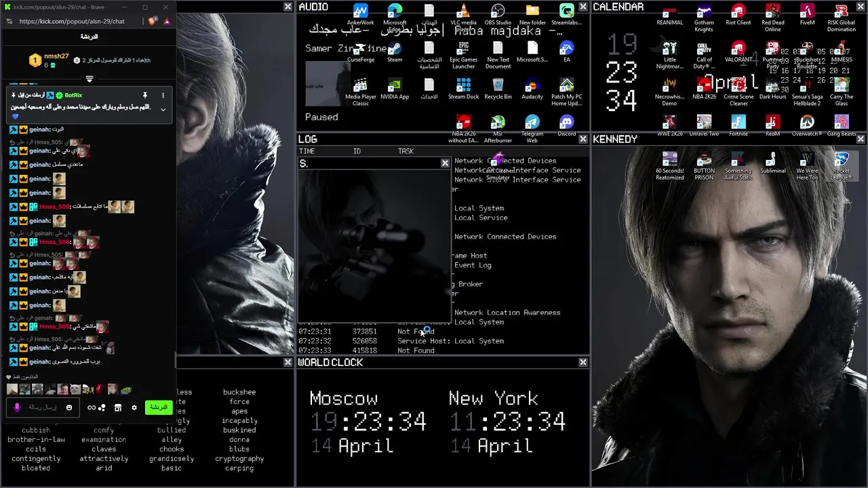The image size is (868, 488).
Task: Select the word cryptography in word list
Action: [239, 459]
